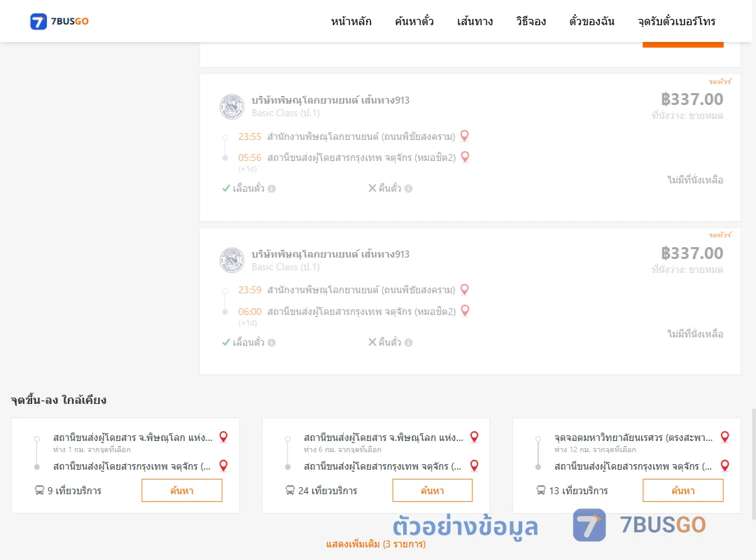Go to ค้นหาตั๋ว in the navigation
756x560 pixels.
pos(414,21)
